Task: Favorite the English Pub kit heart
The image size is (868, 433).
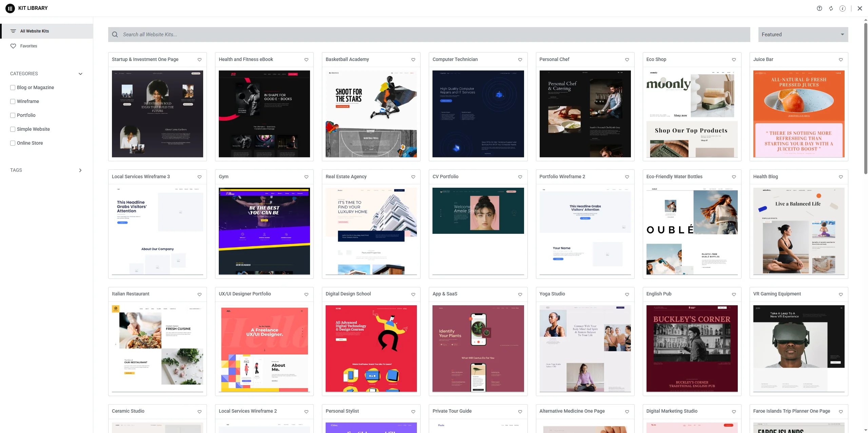Action: [x=734, y=294]
